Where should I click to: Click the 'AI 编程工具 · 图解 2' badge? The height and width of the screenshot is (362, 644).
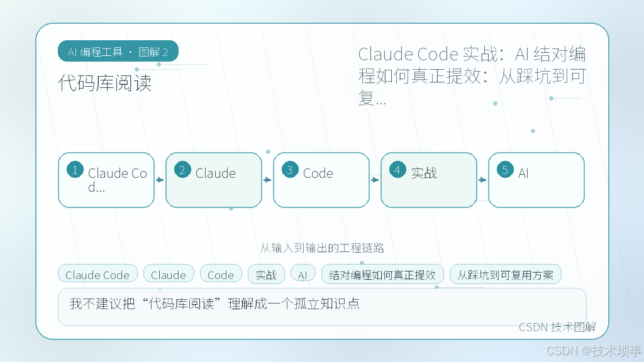pos(118,52)
